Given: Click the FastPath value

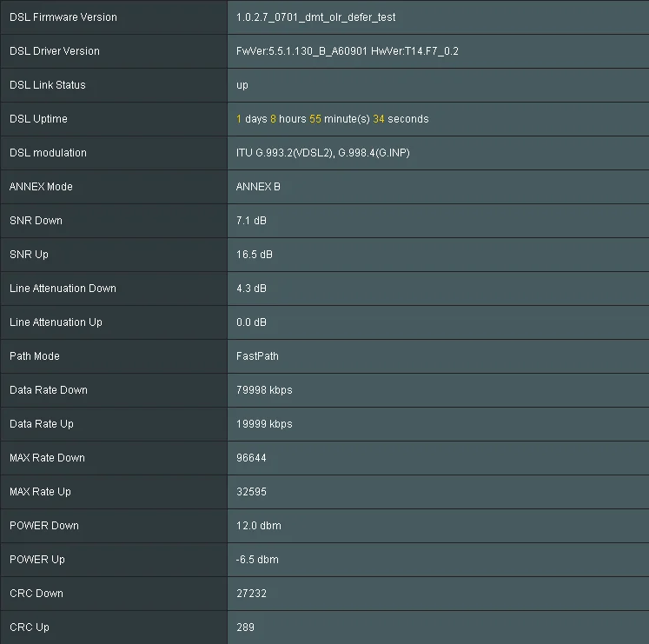Looking at the screenshot, I should tap(257, 356).
